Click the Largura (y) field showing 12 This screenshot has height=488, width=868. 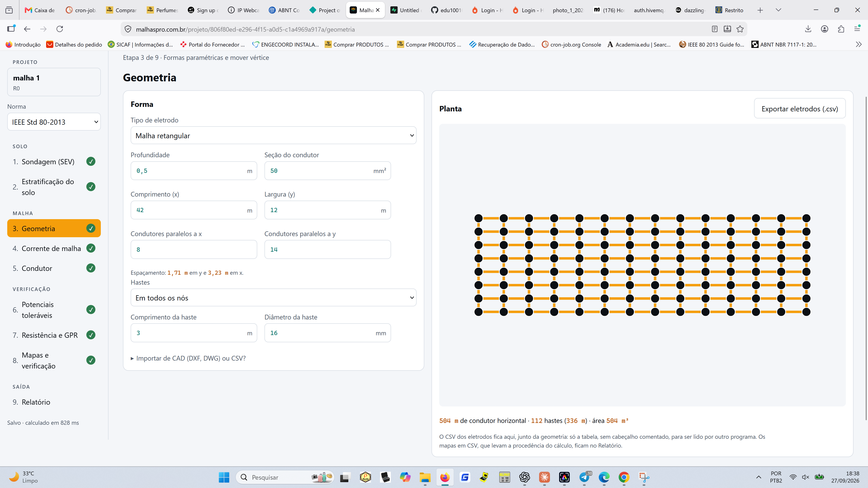pyautogui.click(x=328, y=210)
